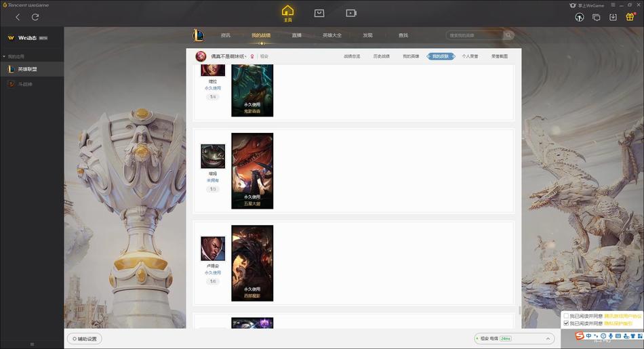Open the top skin card in first row
Viewport: 644px width, 349px height.
[x=252, y=90]
